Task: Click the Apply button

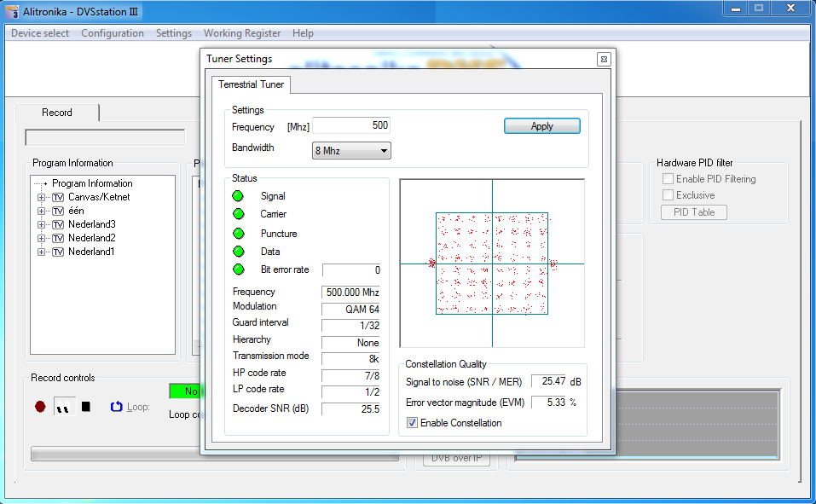Action: point(541,126)
